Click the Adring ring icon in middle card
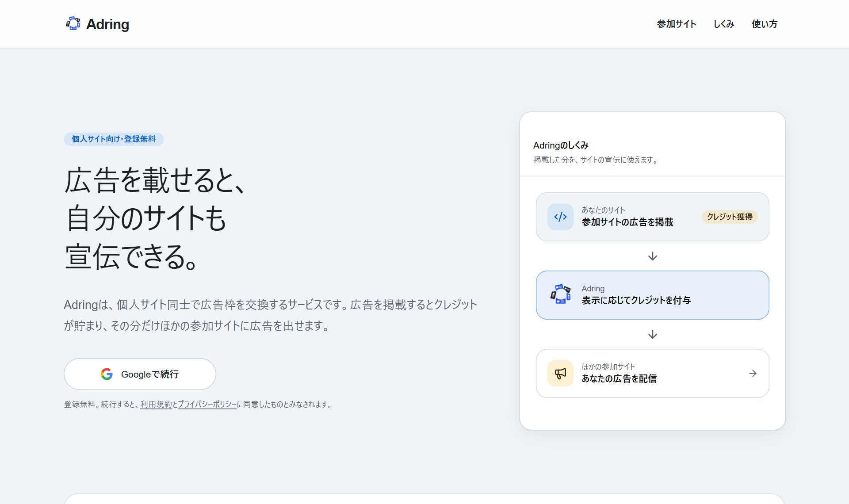 coord(560,294)
